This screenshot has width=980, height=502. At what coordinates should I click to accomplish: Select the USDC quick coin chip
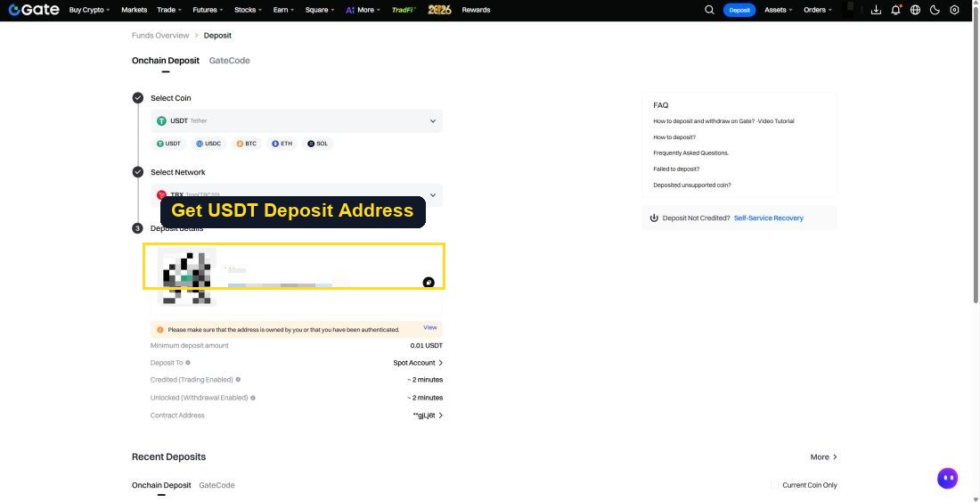tap(208, 144)
